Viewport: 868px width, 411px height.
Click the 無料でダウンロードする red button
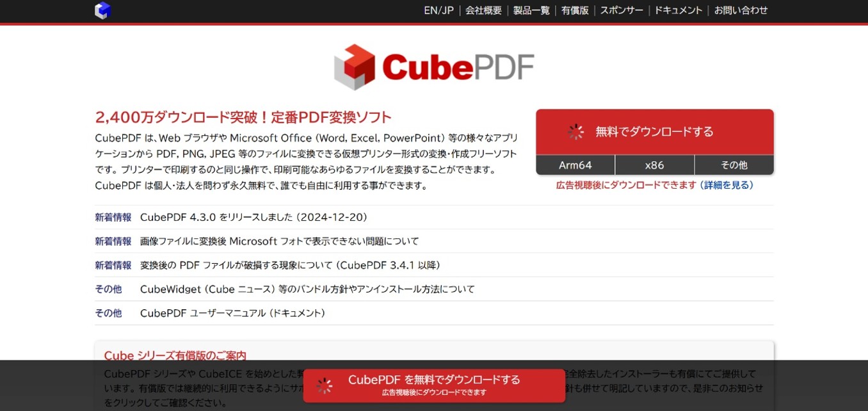pos(654,132)
